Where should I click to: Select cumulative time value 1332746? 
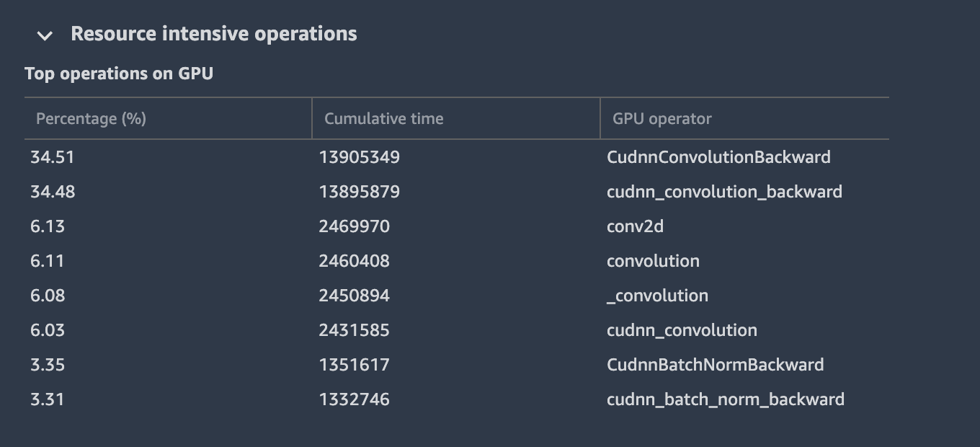(354, 399)
